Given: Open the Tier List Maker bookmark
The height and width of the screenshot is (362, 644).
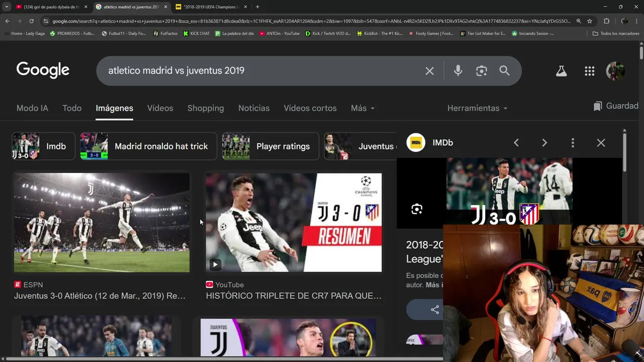Looking at the screenshot, I should coord(483,34).
